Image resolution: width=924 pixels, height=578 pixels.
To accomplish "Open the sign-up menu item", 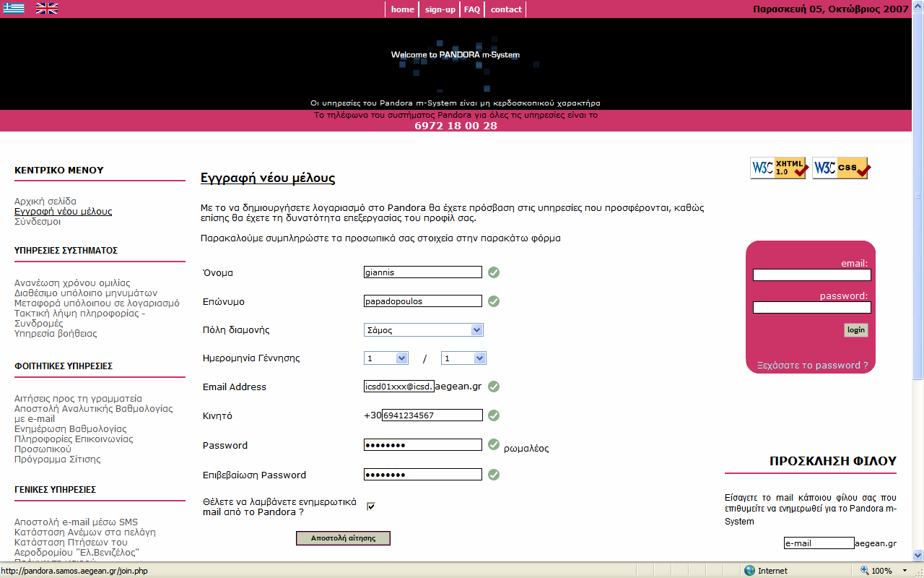I will point(440,9).
